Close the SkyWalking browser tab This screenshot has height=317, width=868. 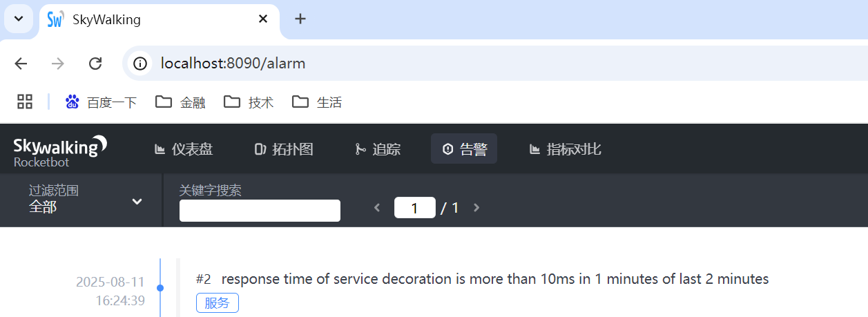coord(263,19)
